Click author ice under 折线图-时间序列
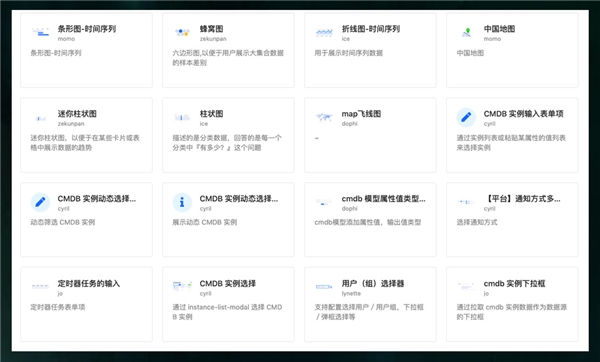 [346, 39]
